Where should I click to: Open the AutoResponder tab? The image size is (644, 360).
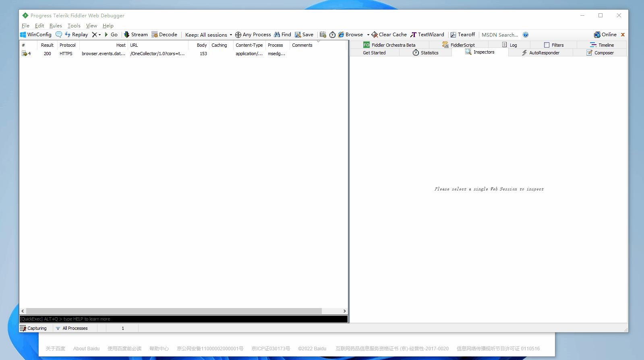pyautogui.click(x=540, y=53)
